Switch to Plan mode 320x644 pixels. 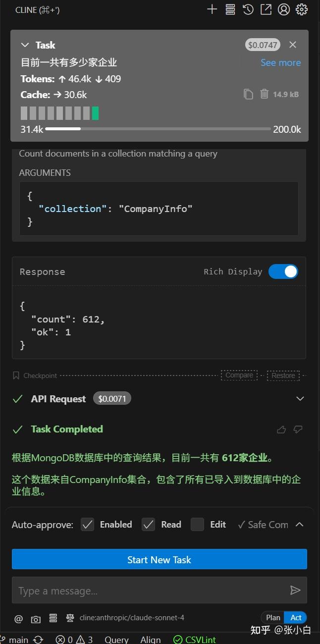click(273, 617)
